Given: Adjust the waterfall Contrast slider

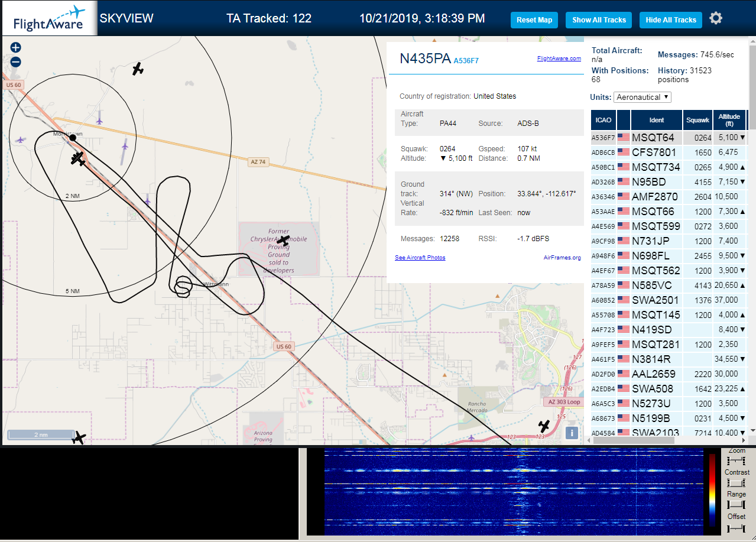Looking at the screenshot, I should pos(736,482).
